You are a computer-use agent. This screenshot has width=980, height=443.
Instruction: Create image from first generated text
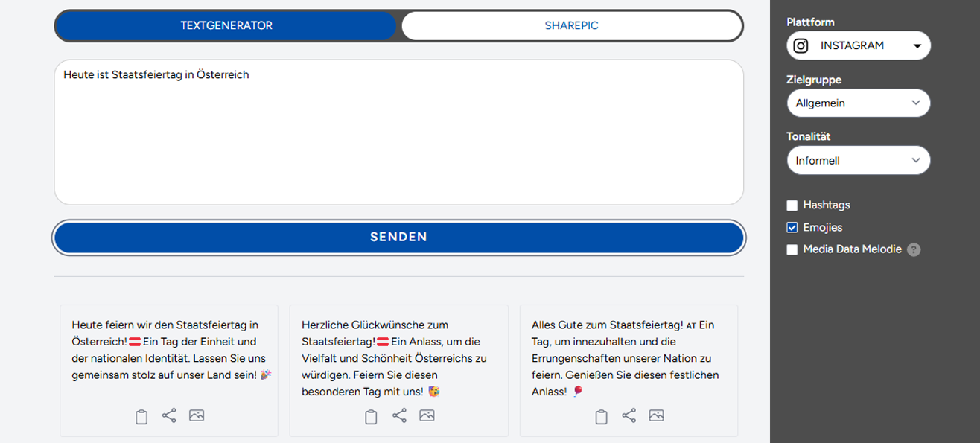pyautogui.click(x=197, y=415)
